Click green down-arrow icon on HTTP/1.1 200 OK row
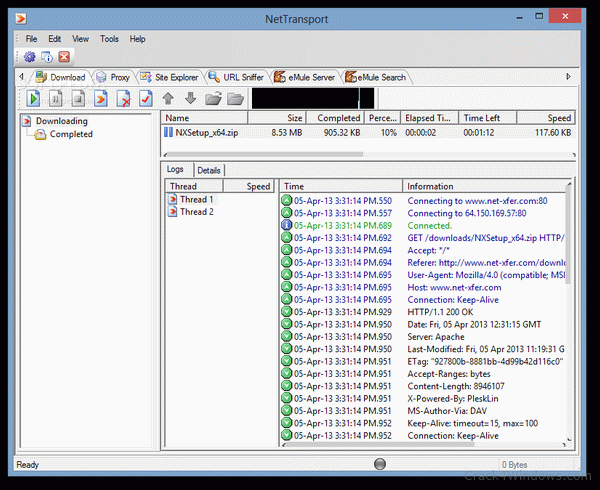 286,312
